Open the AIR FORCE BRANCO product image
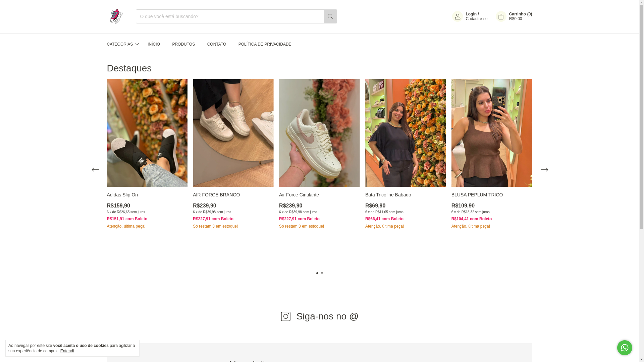 pyautogui.click(x=233, y=133)
